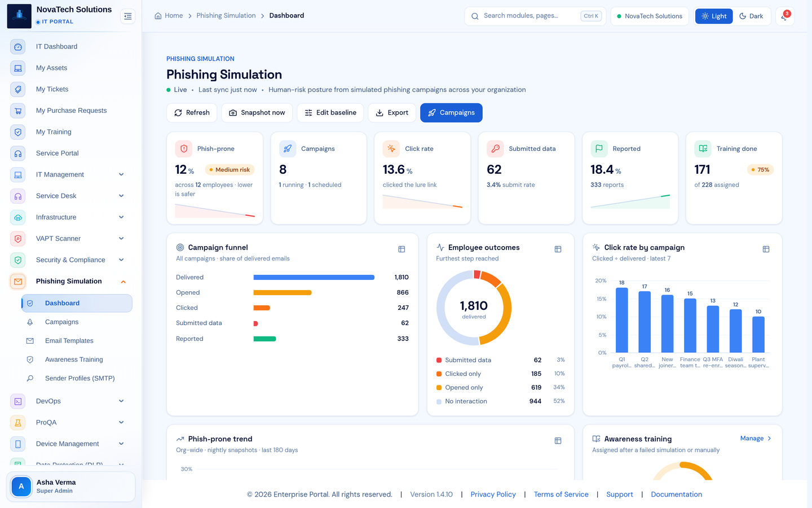
Task: Click the Submitted data key icon
Action: coord(495,148)
